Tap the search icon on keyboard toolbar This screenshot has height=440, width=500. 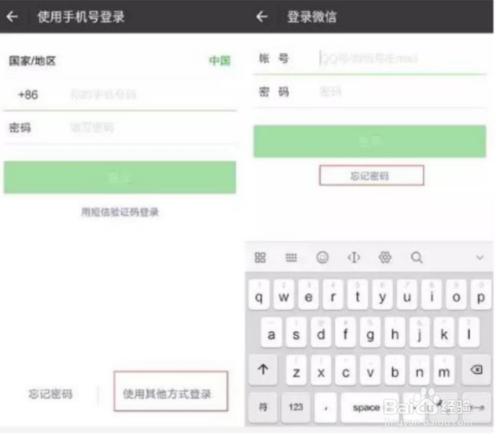(417, 257)
